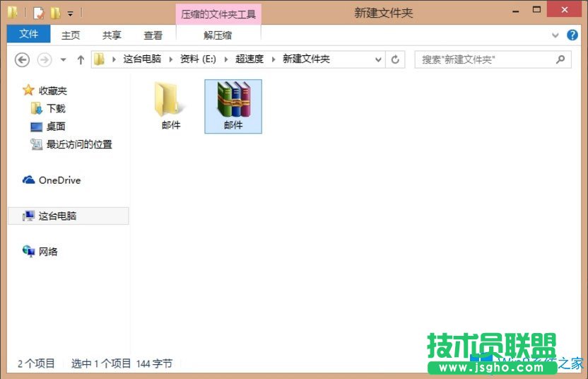
Task: Open the 文件 menu tab
Action: (28, 34)
